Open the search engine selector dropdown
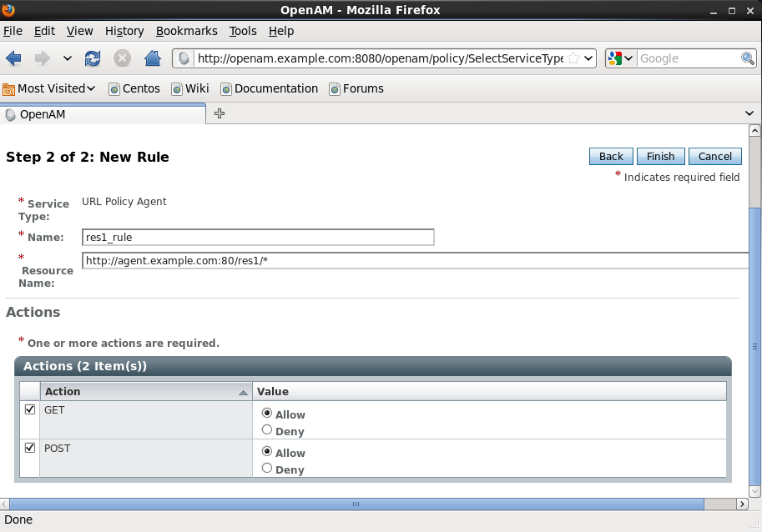The height and width of the screenshot is (532, 762). pyautogui.click(x=621, y=58)
